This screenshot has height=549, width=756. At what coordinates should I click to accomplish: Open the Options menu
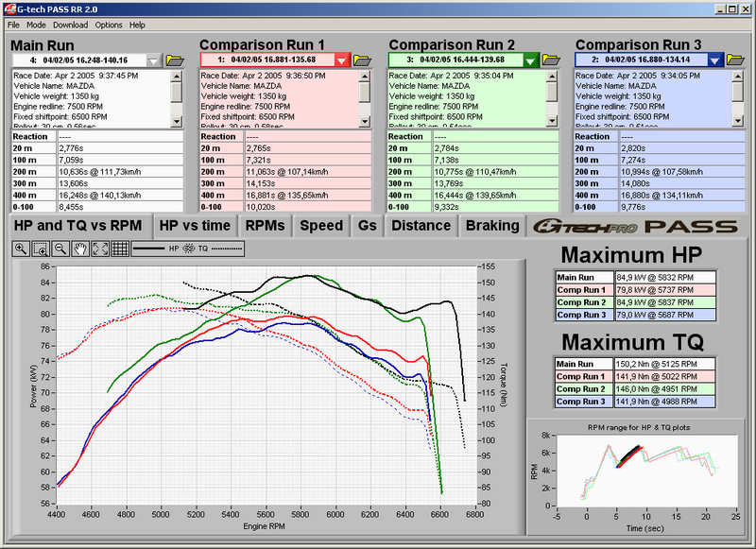coord(109,26)
